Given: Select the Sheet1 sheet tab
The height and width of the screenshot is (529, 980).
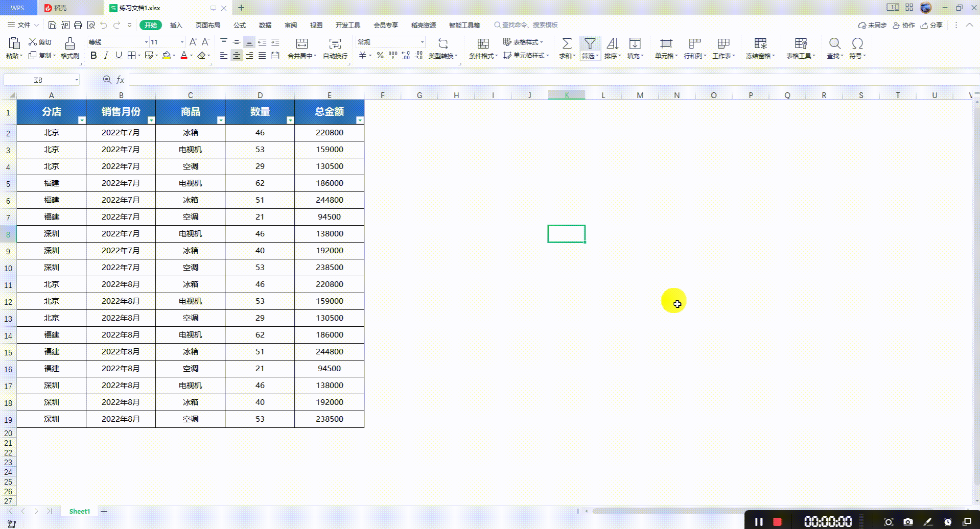Looking at the screenshot, I should click(80, 511).
